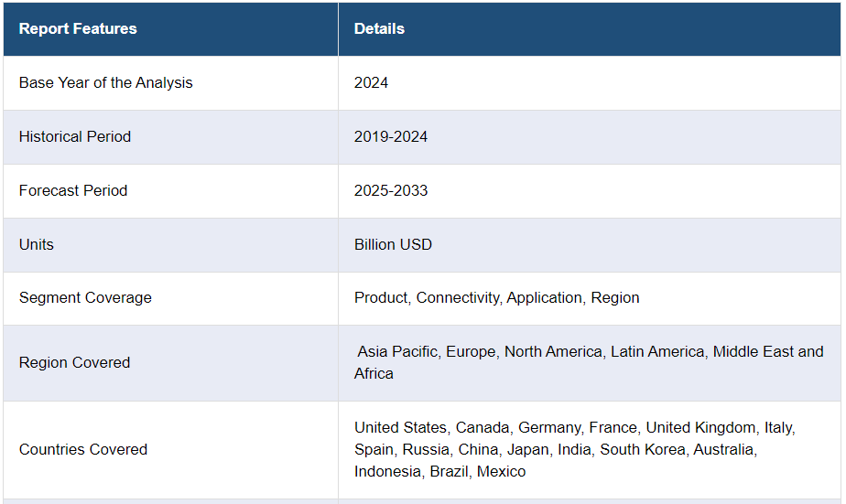Click the 2025-2033 forecast period value
This screenshot has width=846, height=504.
391,190
